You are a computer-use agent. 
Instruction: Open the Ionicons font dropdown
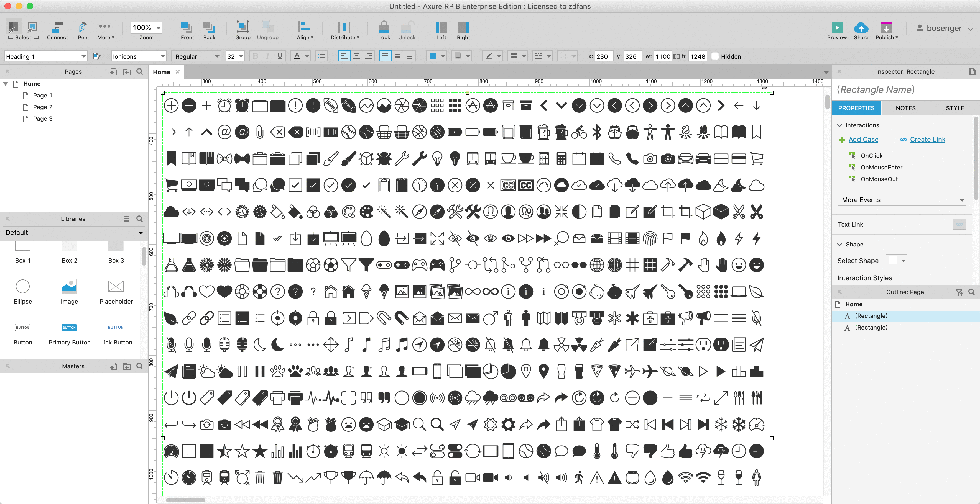[139, 56]
